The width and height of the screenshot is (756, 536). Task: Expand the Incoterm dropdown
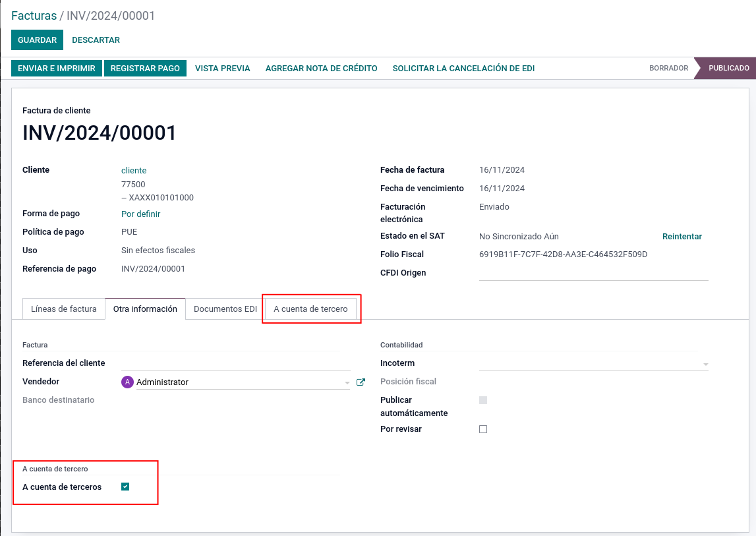click(x=705, y=364)
